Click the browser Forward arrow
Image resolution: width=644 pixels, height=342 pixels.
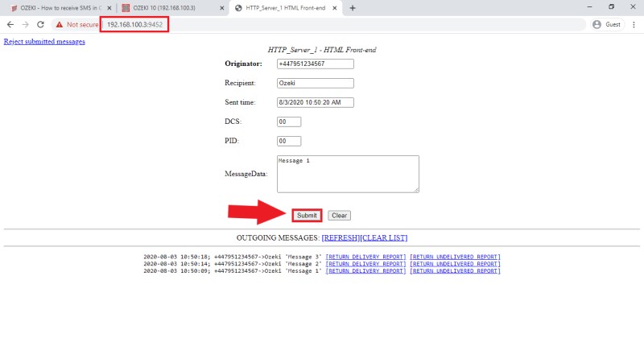(x=25, y=24)
